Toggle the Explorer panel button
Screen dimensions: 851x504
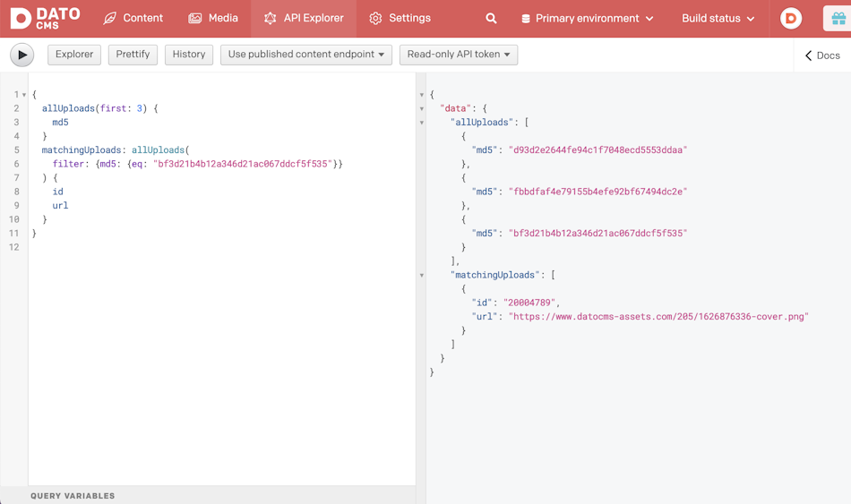(74, 55)
